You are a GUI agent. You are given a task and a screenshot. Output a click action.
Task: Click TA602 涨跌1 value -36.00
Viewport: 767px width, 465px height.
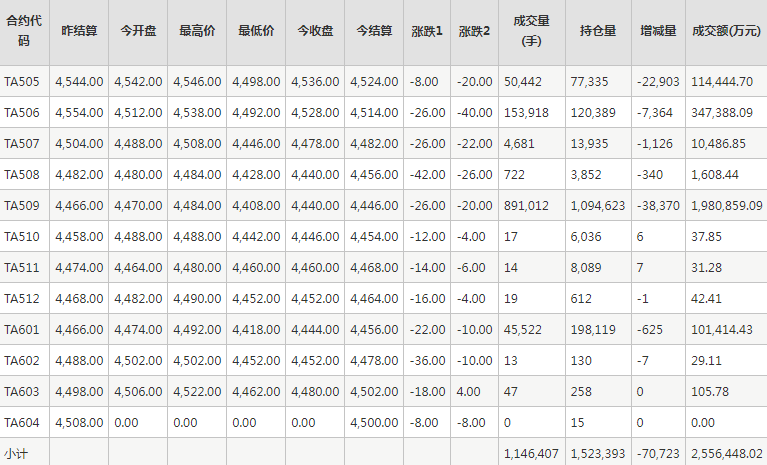coord(428,360)
